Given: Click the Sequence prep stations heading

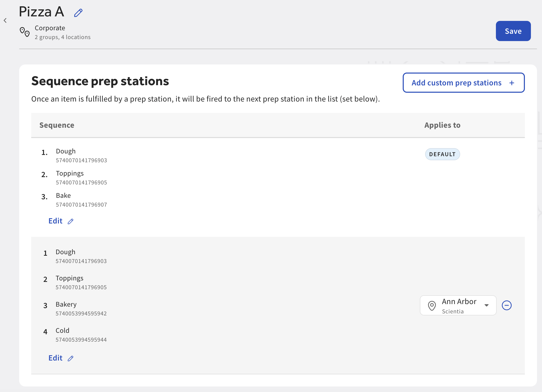Looking at the screenshot, I should (x=100, y=81).
